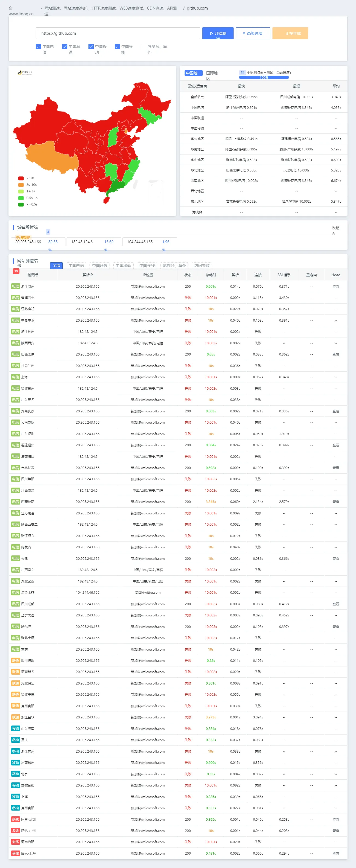
Task: Collapse the DNS stats with 收起
Action: 335,230
